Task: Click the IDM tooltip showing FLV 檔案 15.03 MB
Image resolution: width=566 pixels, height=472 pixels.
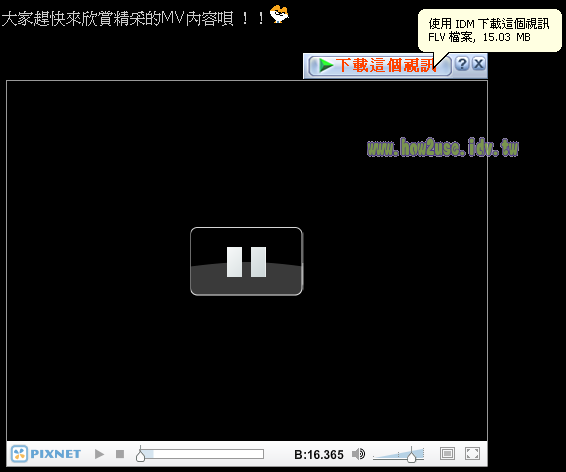Action: click(490, 31)
